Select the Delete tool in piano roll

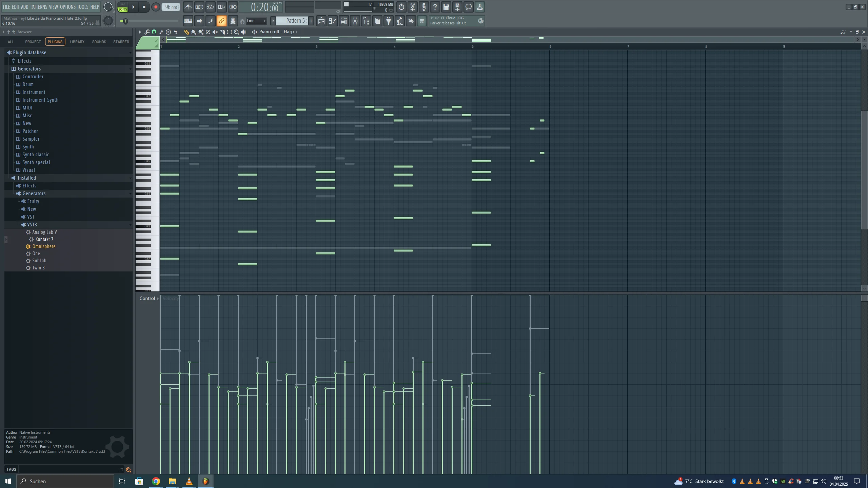[x=208, y=32]
